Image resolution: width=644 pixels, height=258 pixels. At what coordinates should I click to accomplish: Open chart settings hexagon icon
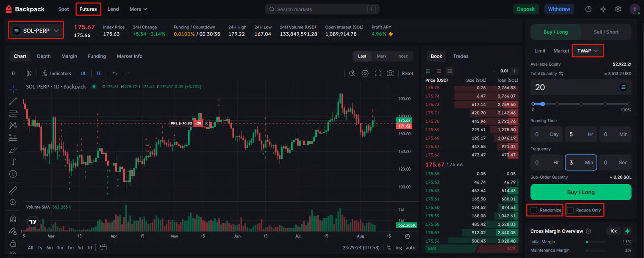[365, 73]
